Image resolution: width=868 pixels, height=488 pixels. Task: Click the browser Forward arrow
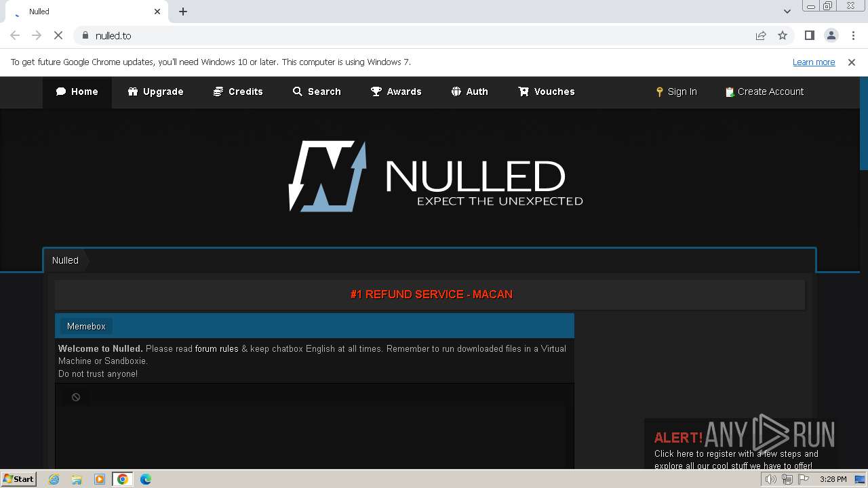tap(37, 35)
